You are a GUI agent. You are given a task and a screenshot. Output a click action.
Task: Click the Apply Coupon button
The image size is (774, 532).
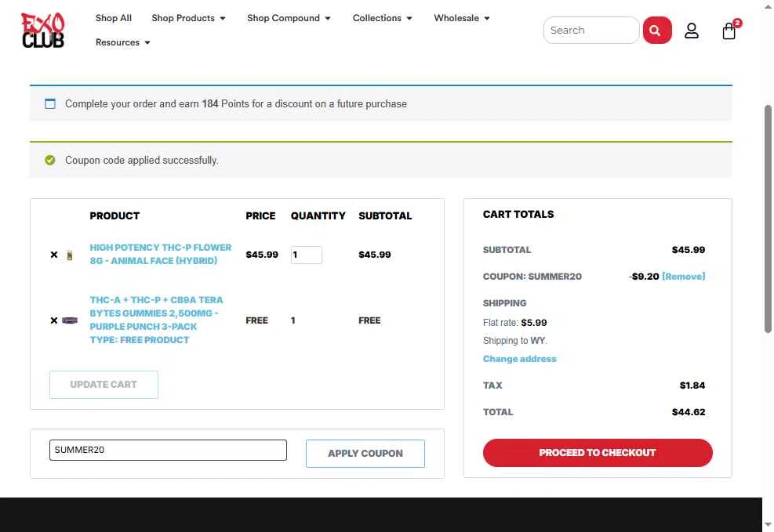pos(365,453)
